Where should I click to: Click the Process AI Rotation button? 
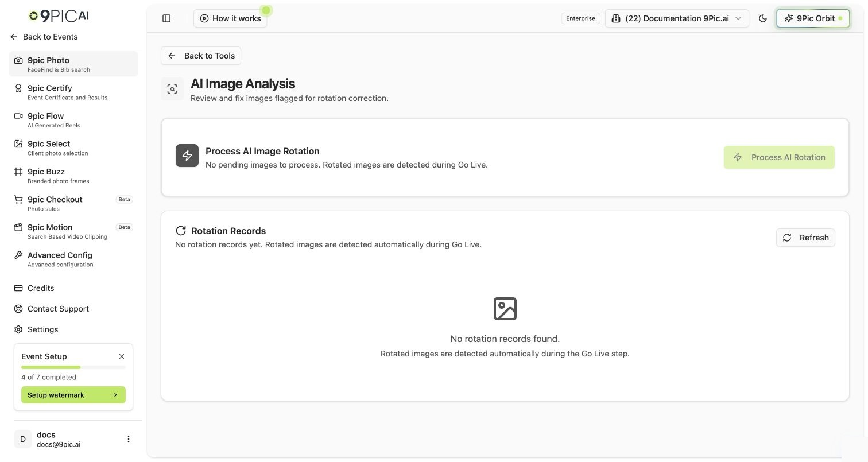click(779, 157)
